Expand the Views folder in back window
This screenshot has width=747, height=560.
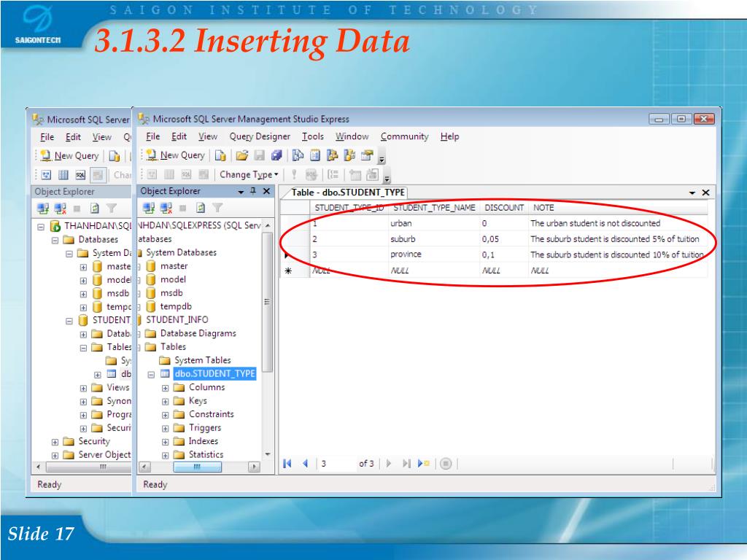83,388
